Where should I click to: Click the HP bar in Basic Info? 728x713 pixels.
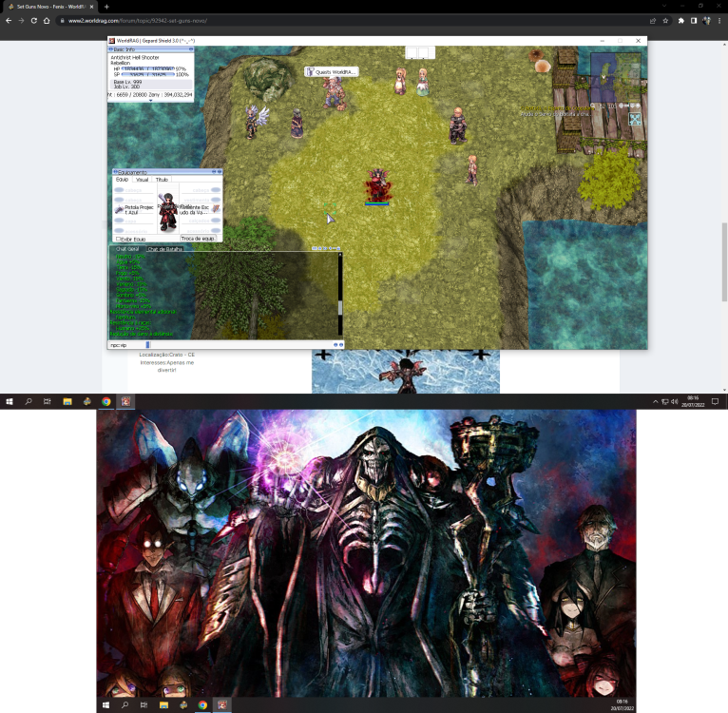tap(148, 68)
